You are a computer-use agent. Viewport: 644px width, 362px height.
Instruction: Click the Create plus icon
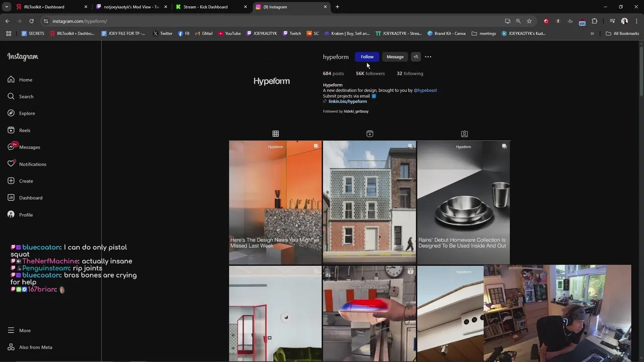(11, 180)
